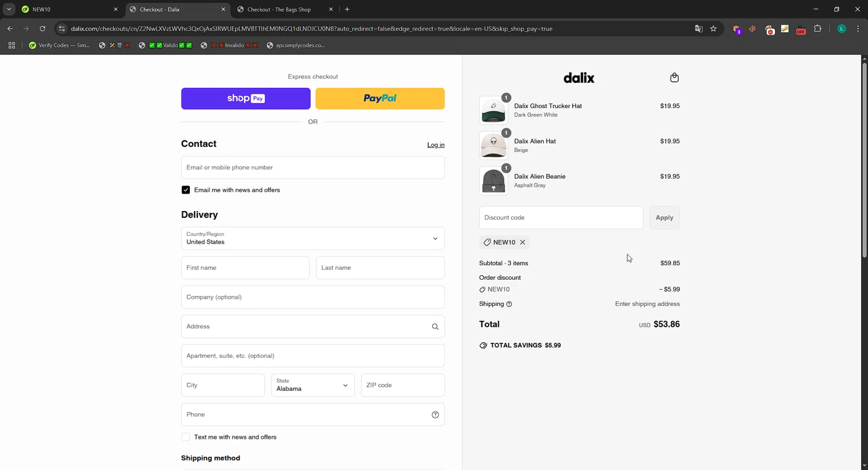868x470 pixels.
Task: Pay with Shop Pay button
Action: click(246, 98)
